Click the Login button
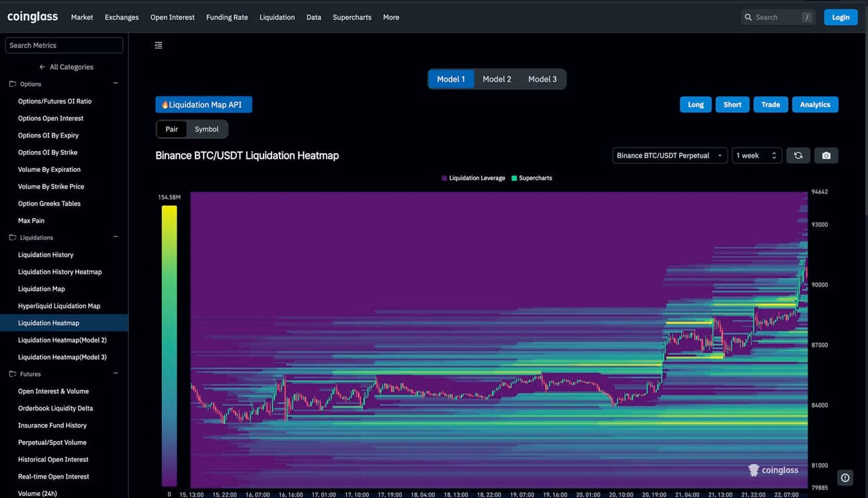 (840, 17)
